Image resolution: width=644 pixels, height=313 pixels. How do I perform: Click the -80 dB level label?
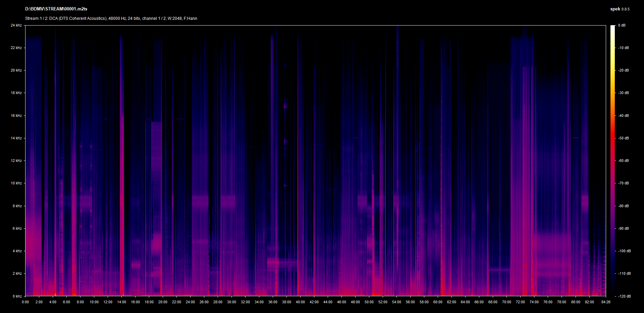(623, 206)
